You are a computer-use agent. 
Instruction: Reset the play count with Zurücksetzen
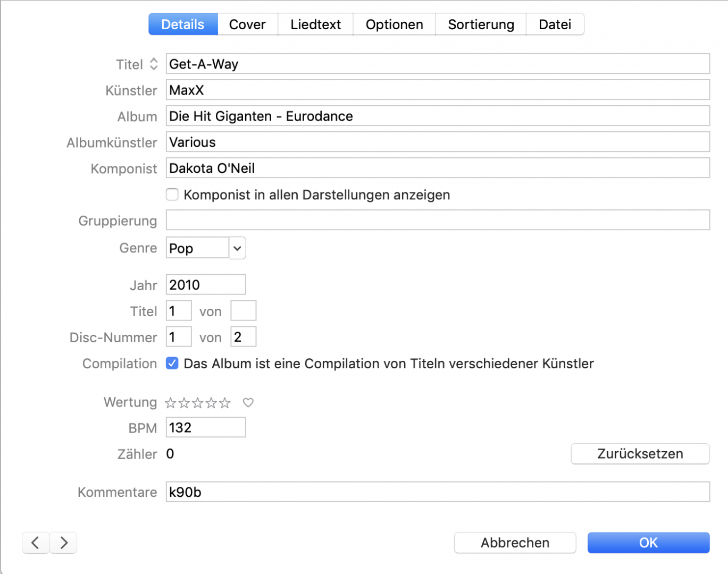click(x=640, y=453)
